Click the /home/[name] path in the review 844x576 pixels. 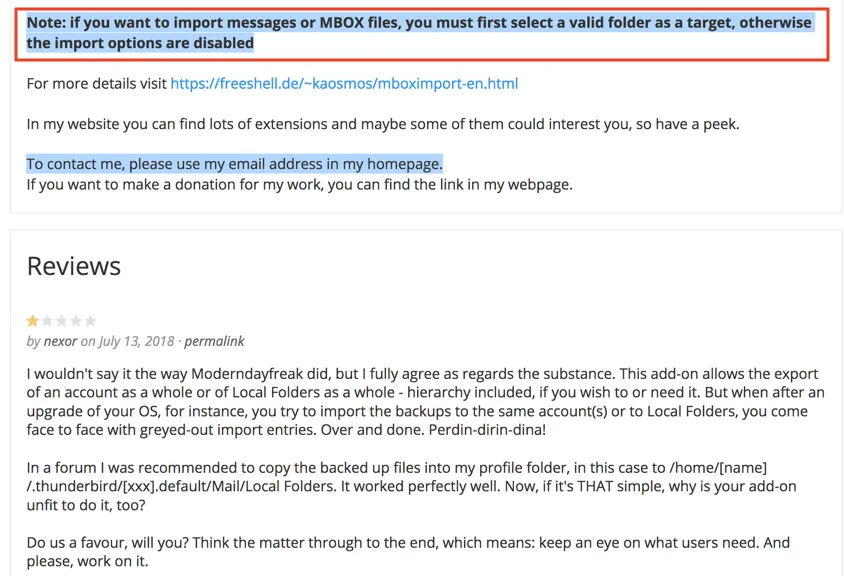718,467
